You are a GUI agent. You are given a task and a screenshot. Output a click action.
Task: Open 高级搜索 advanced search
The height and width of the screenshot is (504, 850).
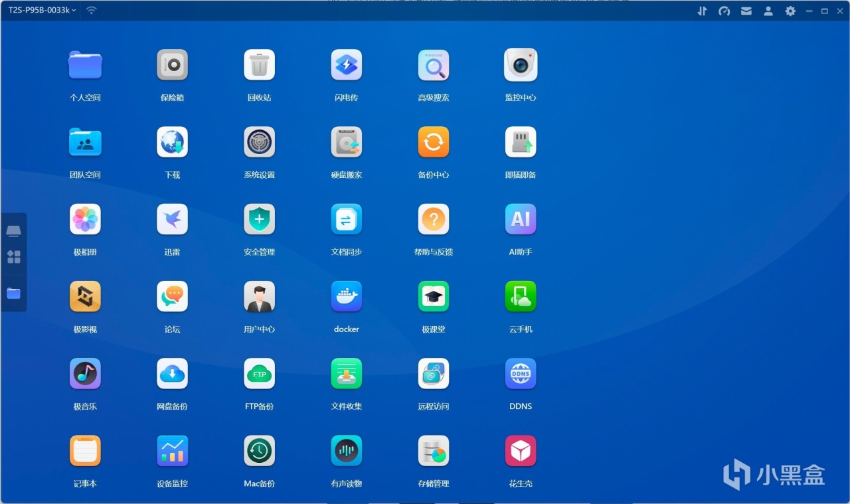[434, 65]
